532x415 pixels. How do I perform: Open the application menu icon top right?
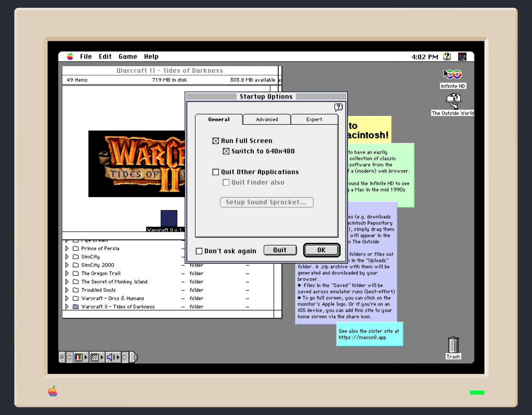462,56
